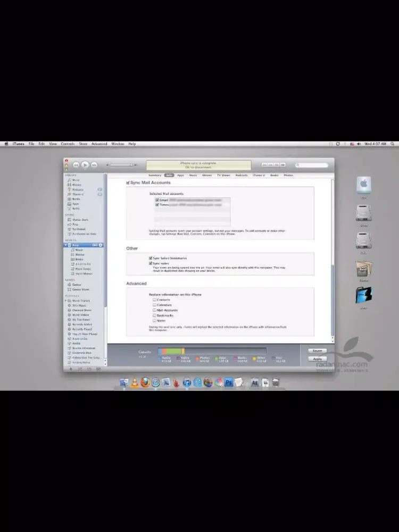Screen dimensions: 399x532
Task: Click the Play button
Action: coord(85,164)
